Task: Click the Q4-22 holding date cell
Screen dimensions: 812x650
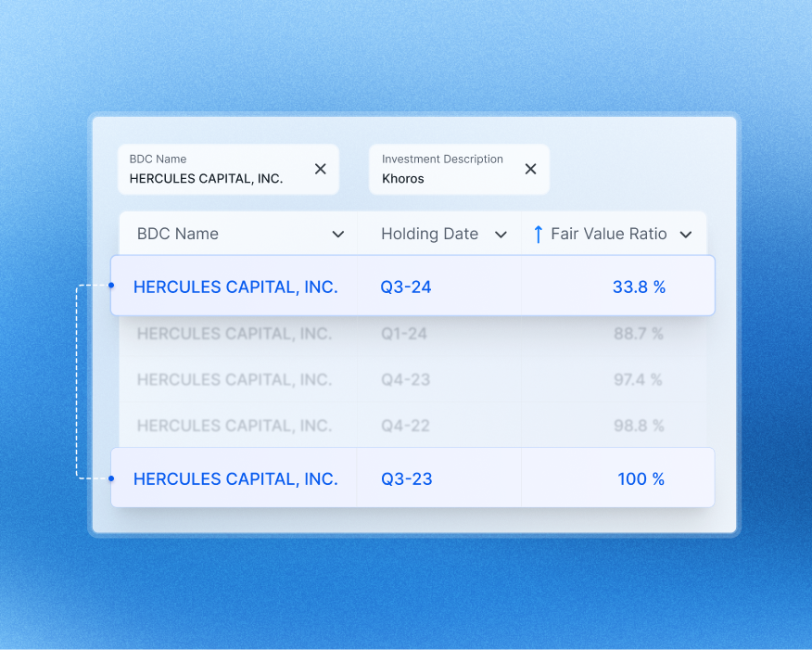Action: [x=405, y=426]
